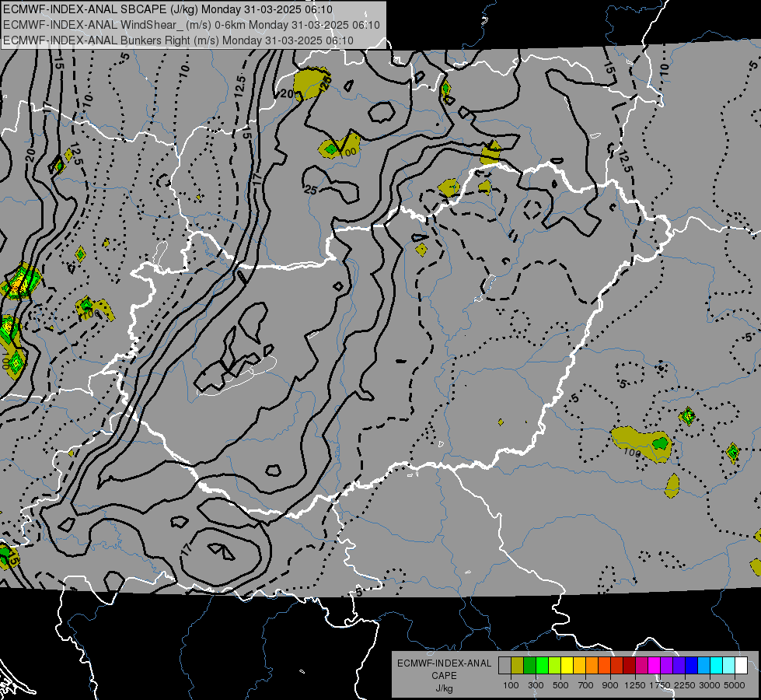Select the dark green legend swatch
The image size is (761, 700).
[x=529, y=665]
